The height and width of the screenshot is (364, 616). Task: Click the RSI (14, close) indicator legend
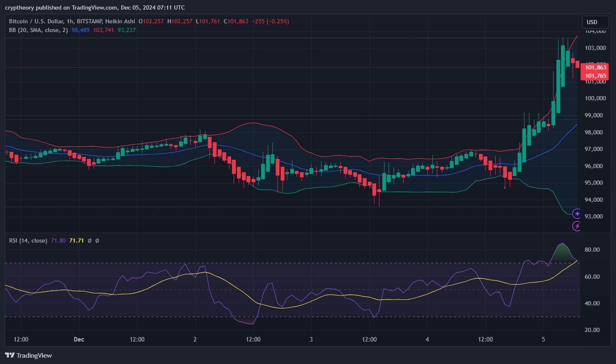tap(28, 240)
